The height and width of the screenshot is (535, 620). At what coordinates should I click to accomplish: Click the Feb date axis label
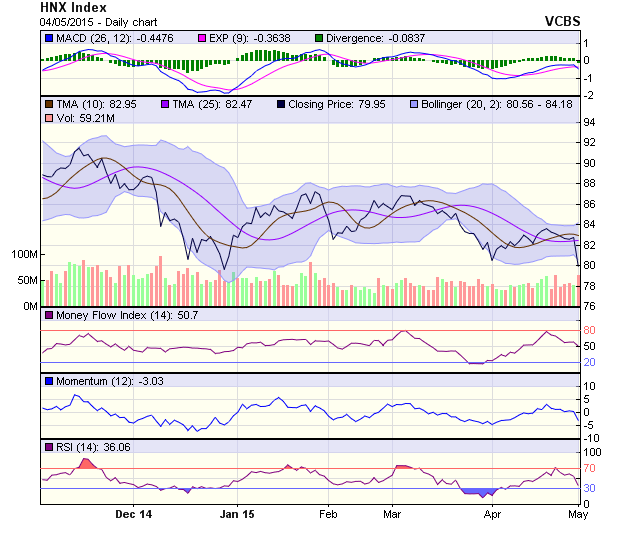[x=327, y=515]
